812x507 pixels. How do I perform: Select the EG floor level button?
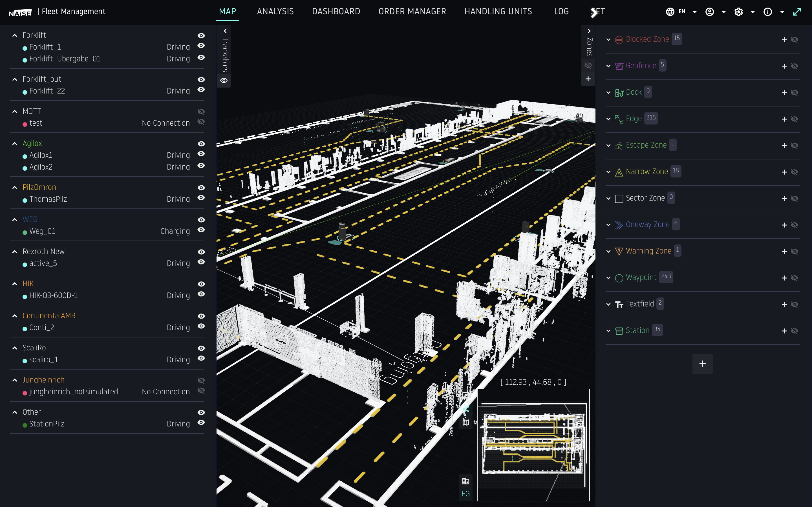click(465, 493)
